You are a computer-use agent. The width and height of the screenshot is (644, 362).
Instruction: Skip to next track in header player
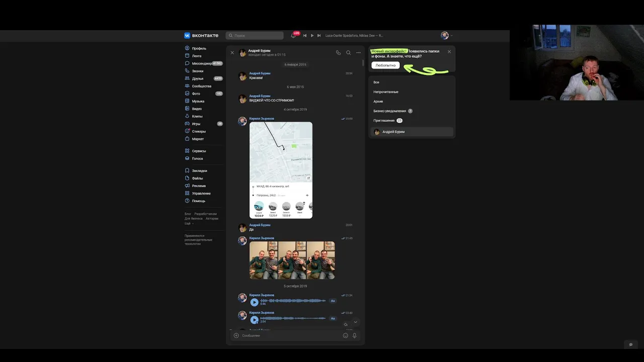tap(319, 36)
